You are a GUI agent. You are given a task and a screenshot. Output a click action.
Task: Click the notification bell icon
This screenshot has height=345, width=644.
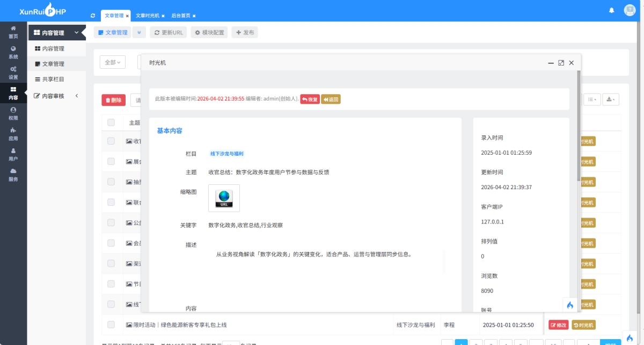[611, 10]
